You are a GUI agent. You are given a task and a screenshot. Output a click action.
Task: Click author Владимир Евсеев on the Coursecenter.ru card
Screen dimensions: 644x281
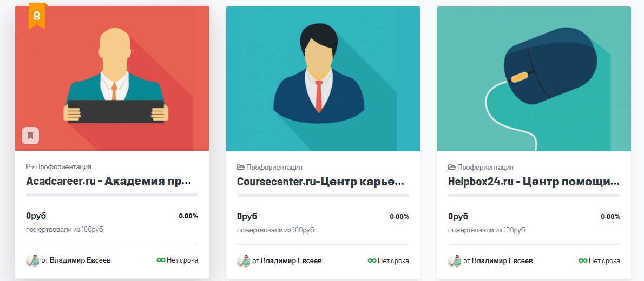pyautogui.click(x=291, y=260)
